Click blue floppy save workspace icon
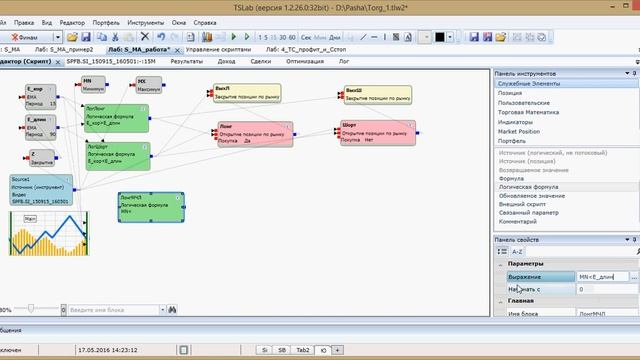This screenshot has height=360, width=640. coord(474,37)
